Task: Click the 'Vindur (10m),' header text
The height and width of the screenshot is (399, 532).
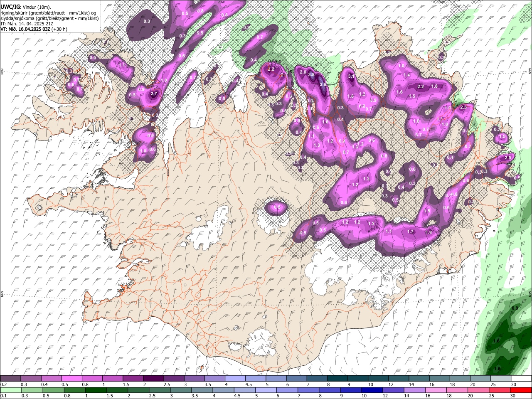Action: point(37,7)
